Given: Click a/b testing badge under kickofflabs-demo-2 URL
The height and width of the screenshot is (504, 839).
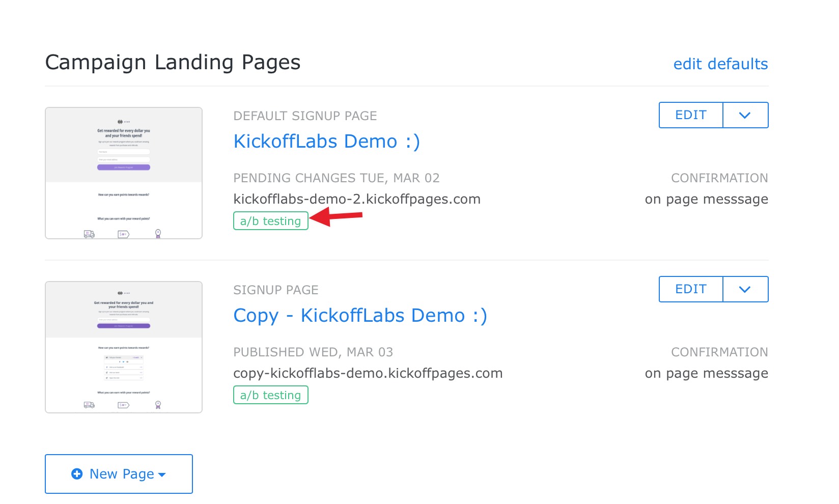Looking at the screenshot, I should click(x=271, y=221).
